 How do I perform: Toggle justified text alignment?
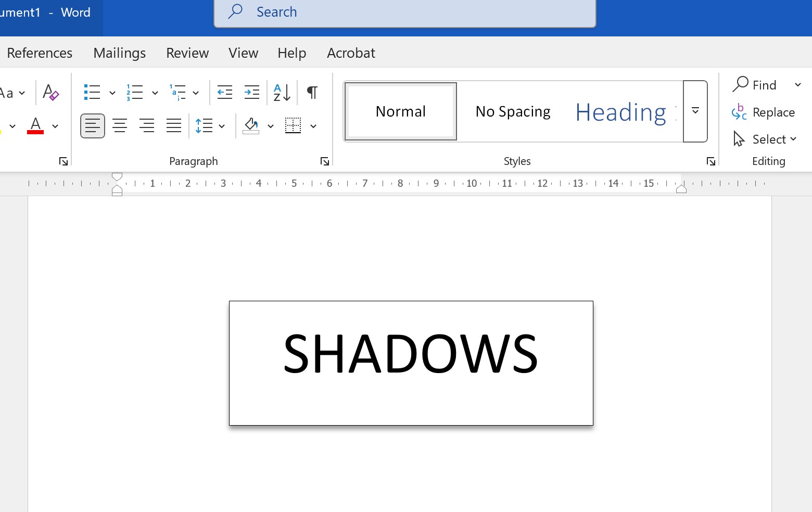pyautogui.click(x=174, y=125)
